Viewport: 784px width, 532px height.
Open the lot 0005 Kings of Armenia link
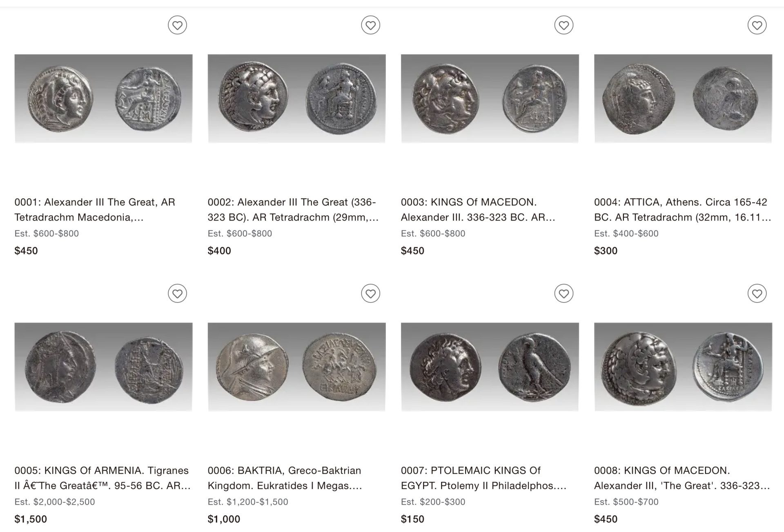pos(102,478)
